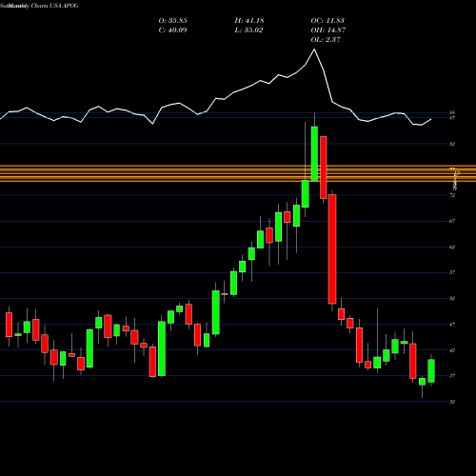This screenshot has height=476, width=476.
Task: Click the 88 price axis label
Action: [x=452, y=112]
